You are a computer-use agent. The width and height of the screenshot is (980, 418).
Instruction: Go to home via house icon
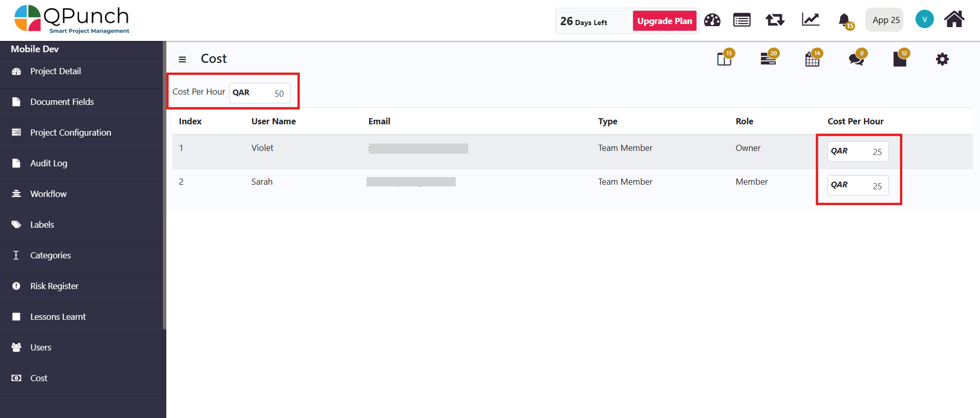pyautogui.click(x=954, y=19)
